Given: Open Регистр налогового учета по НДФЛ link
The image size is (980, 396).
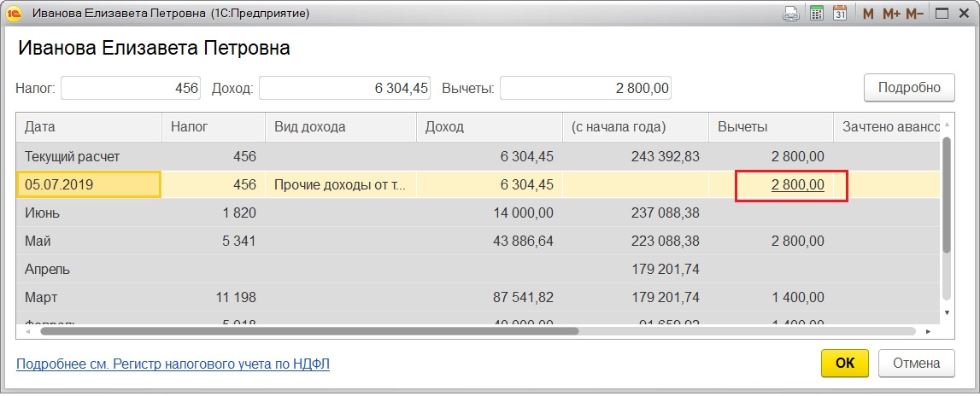Looking at the screenshot, I should (x=173, y=364).
